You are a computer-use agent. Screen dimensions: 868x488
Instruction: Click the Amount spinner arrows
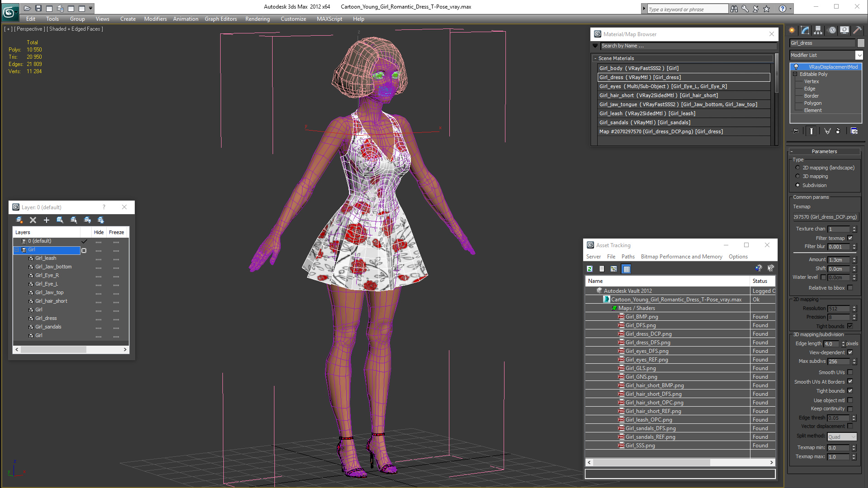pyautogui.click(x=854, y=260)
